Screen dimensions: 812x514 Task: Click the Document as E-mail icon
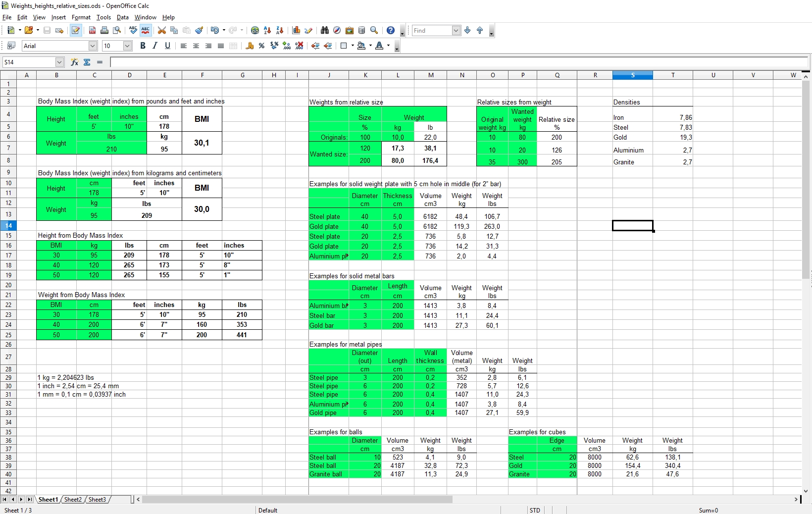tap(59, 30)
